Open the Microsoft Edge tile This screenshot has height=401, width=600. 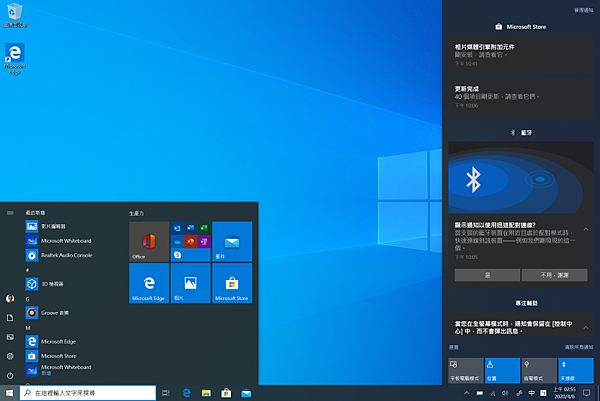[x=149, y=283]
